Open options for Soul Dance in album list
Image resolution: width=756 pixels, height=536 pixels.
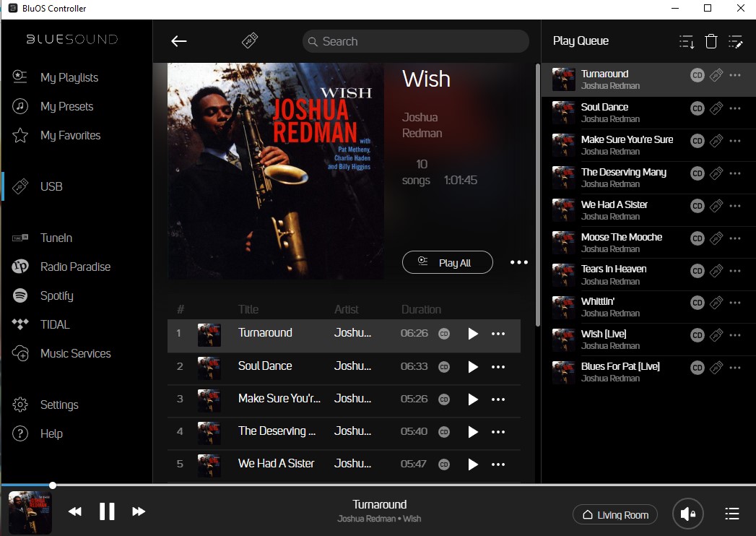[x=498, y=367]
